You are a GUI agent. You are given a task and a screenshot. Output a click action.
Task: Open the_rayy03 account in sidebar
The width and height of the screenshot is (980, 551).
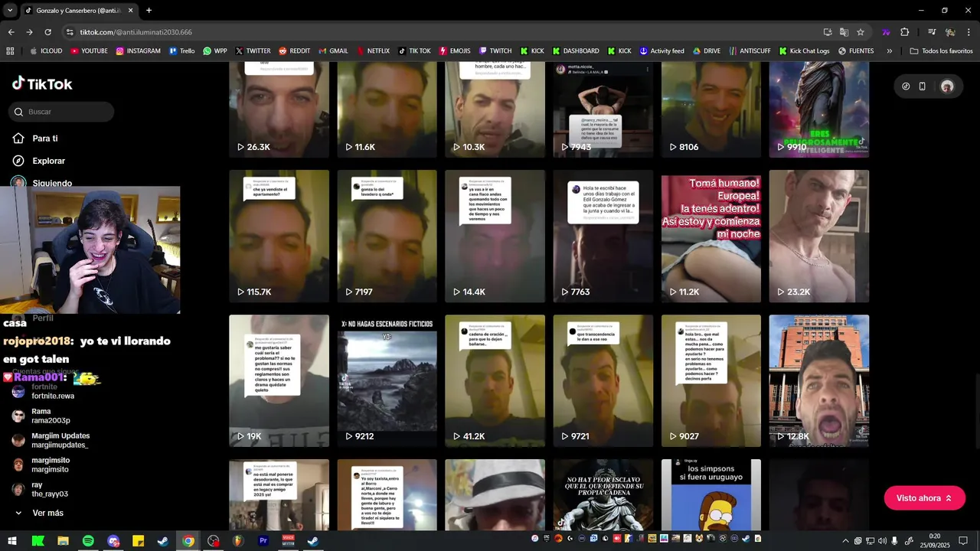coord(40,489)
